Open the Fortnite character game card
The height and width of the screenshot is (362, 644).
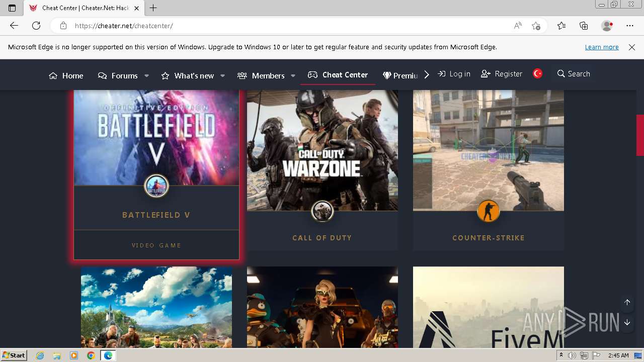coord(323,307)
